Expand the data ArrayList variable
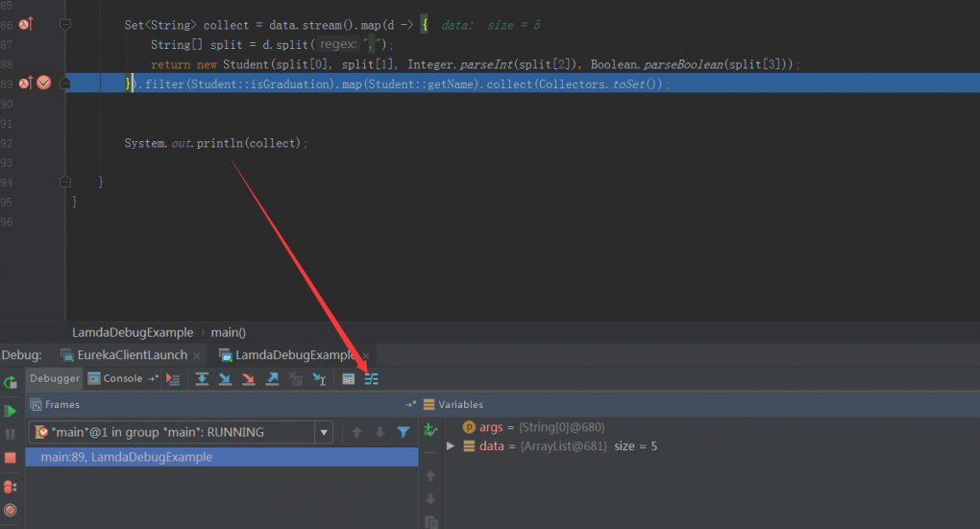 click(x=450, y=445)
